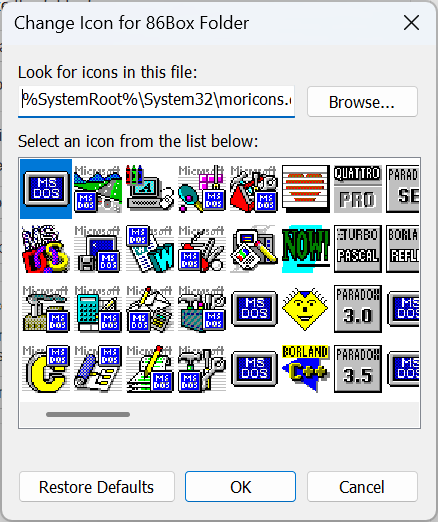Click the Restore Defaults button
This screenshot has width=438, height=522.
(97, 487)
